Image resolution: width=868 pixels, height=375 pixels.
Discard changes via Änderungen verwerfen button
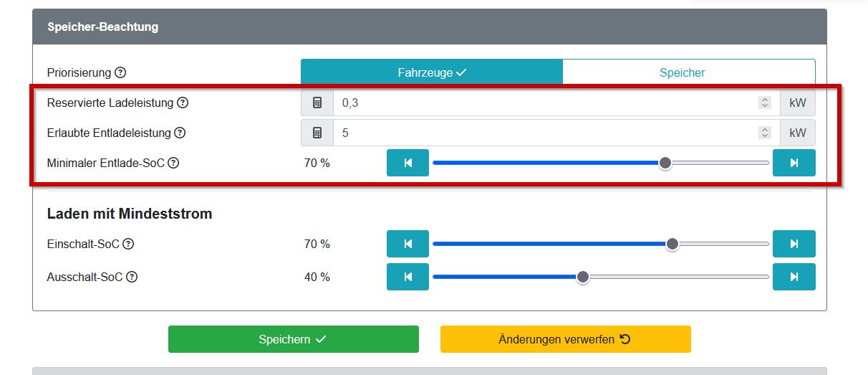coord(565,339)
